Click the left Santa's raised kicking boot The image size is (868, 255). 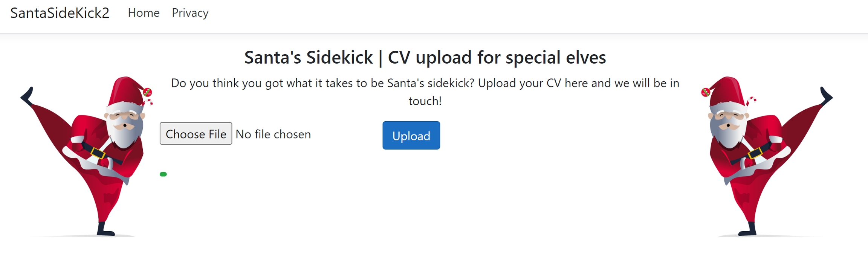click(27, 96)
